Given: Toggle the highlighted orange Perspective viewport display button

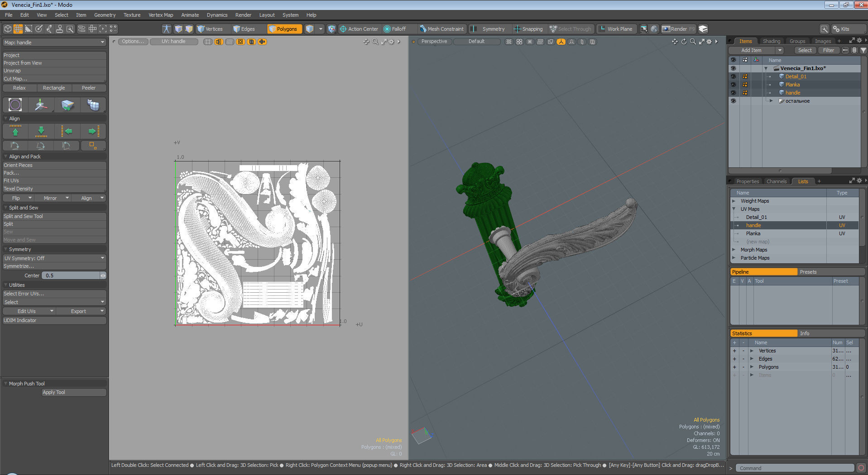Looking at the screenshot, I should coord(561,42).
